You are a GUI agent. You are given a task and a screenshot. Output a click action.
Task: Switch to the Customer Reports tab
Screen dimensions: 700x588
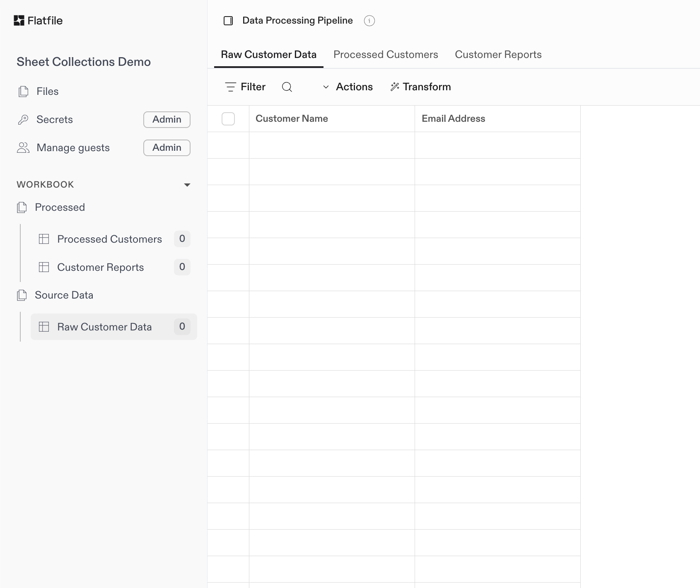(x=498, y=55)
